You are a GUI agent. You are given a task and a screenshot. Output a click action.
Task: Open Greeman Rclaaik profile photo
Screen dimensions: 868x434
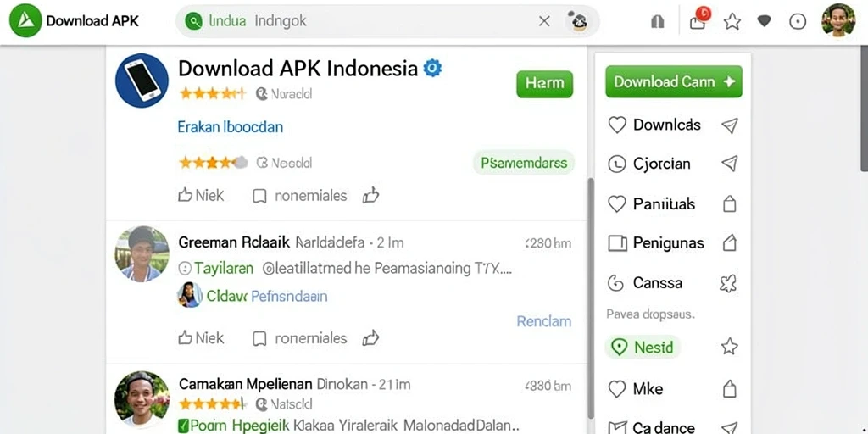click(142, 253)
